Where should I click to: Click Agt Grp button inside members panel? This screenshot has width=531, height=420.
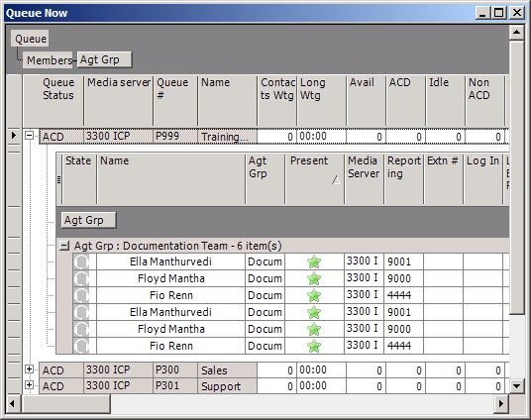click(x=89, y=220)
